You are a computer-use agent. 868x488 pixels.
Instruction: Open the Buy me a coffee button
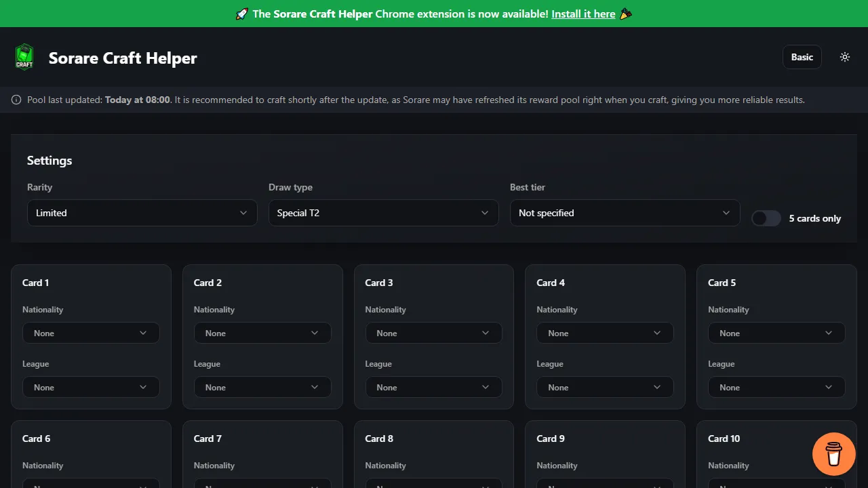point(833,454)
